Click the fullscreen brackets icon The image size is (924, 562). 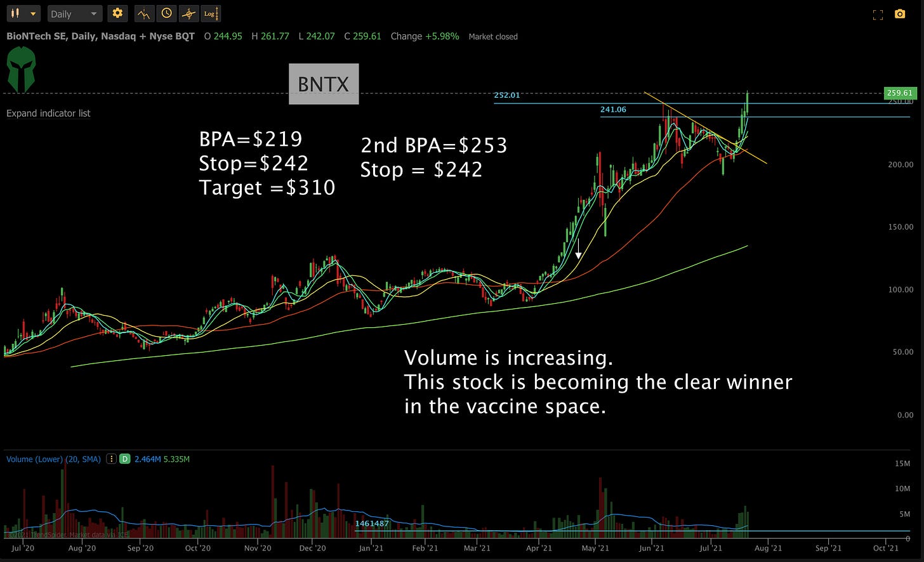pyautogui.click(x=878, y=14)
